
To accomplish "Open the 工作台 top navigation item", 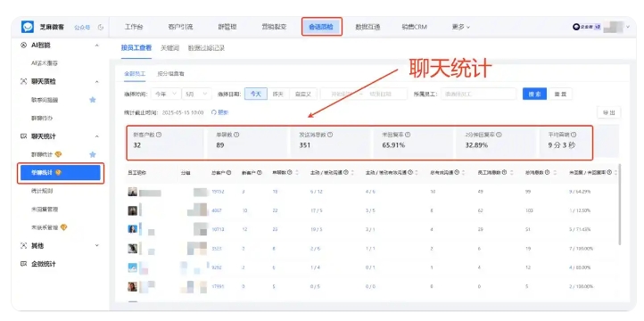I will click(x=134, y=27).
